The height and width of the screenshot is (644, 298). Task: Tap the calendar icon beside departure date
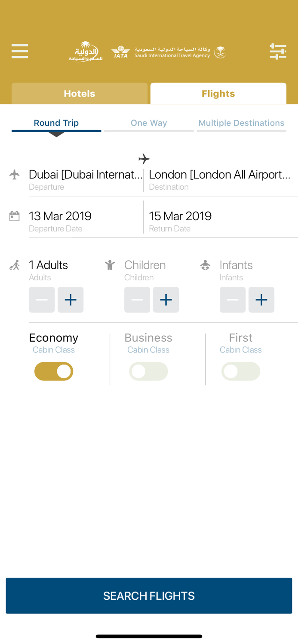[15, 216]
